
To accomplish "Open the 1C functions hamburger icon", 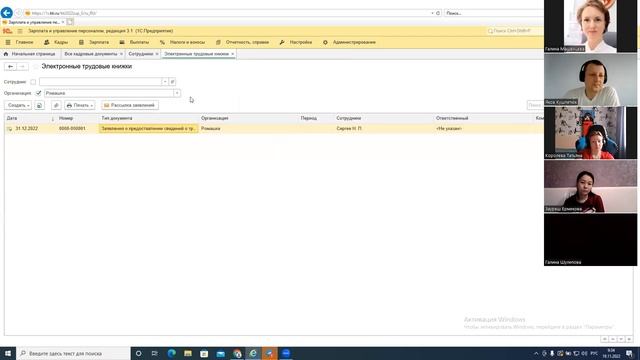I will [20, 31].
